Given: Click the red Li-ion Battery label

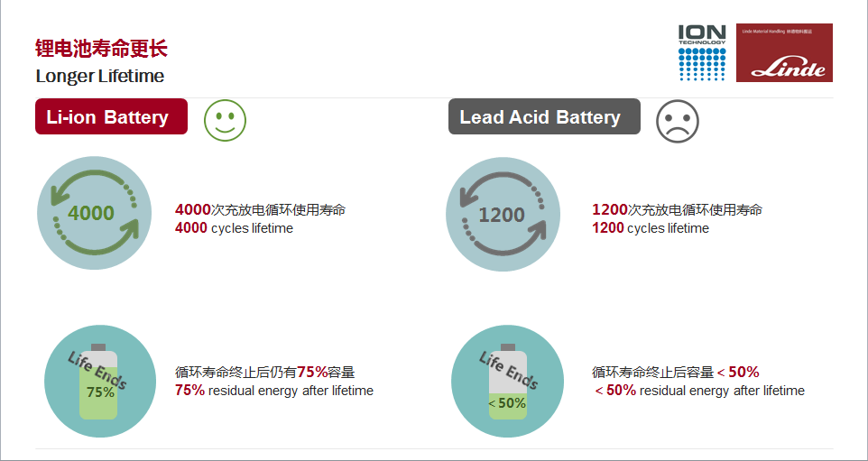Looking at the screenshot, I should (x=111, y=116).
